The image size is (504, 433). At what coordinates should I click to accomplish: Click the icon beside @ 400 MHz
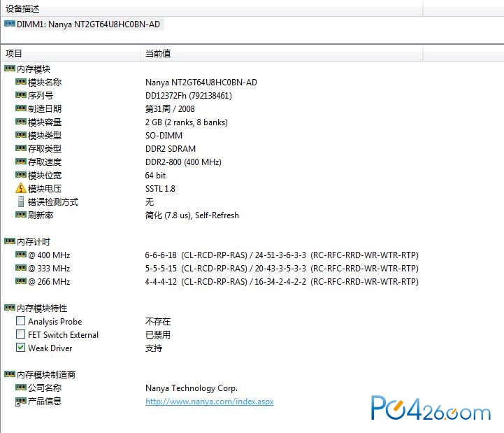[x=21, y=255]
